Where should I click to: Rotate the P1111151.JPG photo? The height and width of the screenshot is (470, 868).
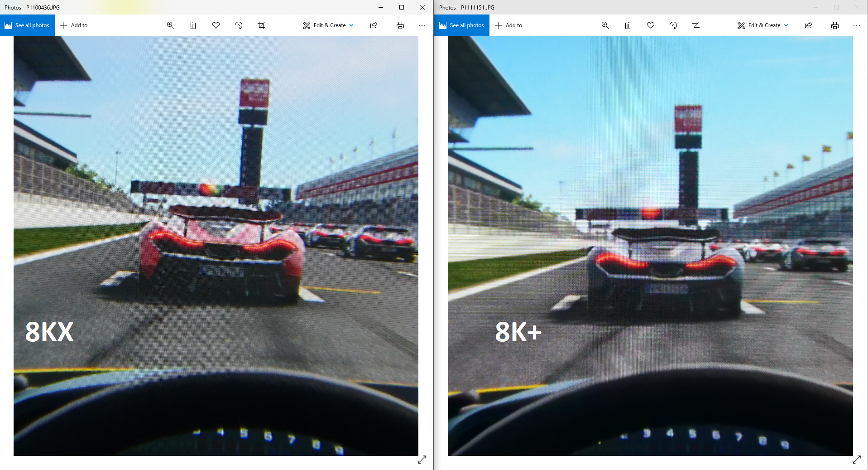coord(673,25)
